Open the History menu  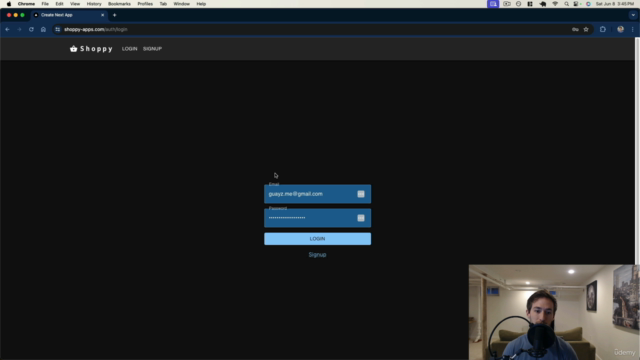94,4
